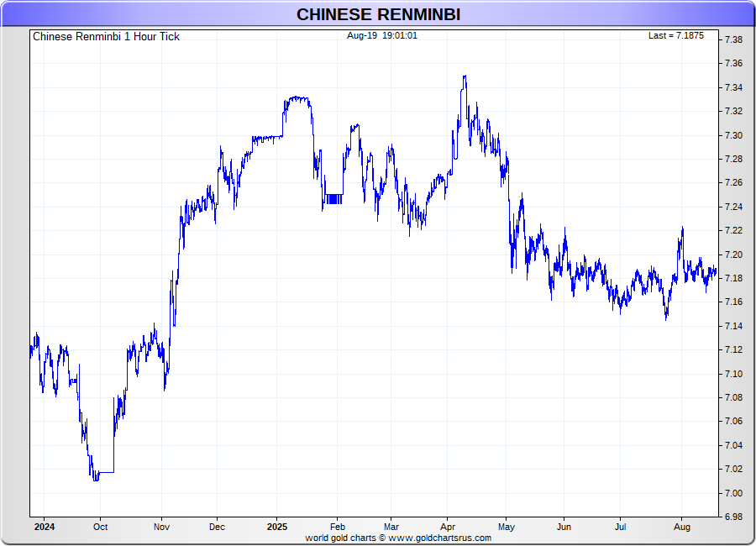The width and height of the screenshot is (756, 546).
Task: Click the May x-axis label
Action: coord(507,527)
